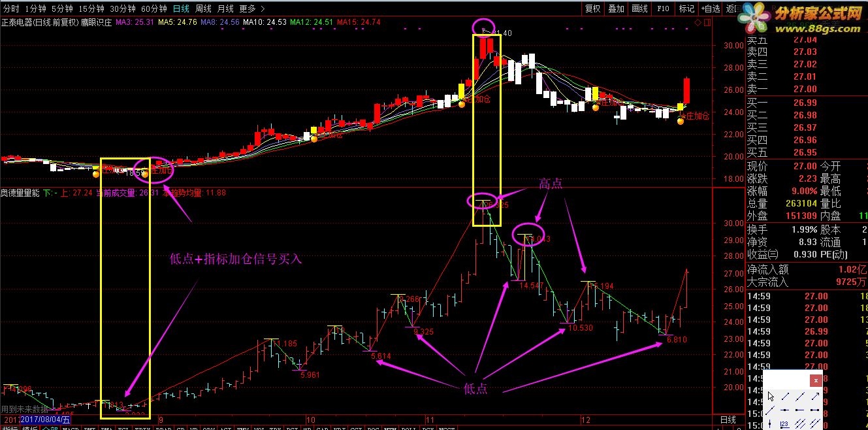Click the MA3: 25.31 label
This screenshot has height=430, width=868.
click(x=135, y=22)
